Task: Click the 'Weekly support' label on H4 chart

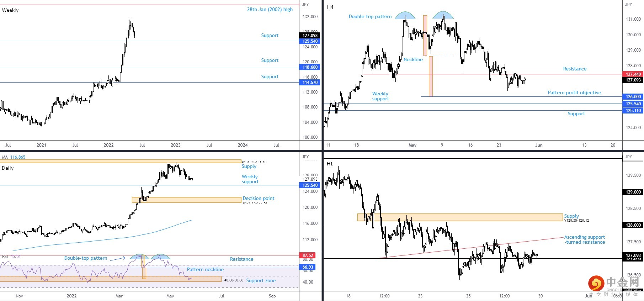Action: point(380,96)
